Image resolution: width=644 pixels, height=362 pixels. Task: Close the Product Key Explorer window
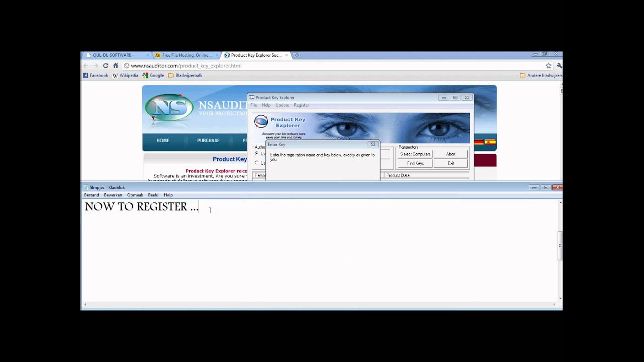467,98
